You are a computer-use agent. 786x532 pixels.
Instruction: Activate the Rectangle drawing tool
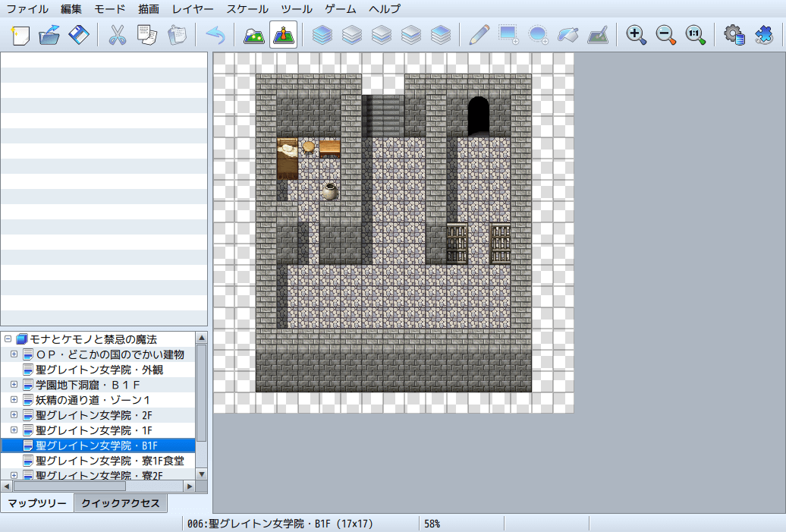508,34
